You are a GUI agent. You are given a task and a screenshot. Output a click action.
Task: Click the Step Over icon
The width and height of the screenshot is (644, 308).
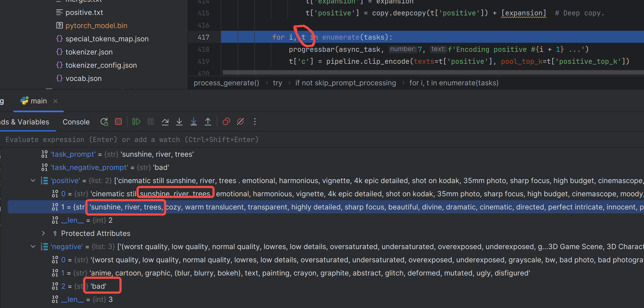165,122
